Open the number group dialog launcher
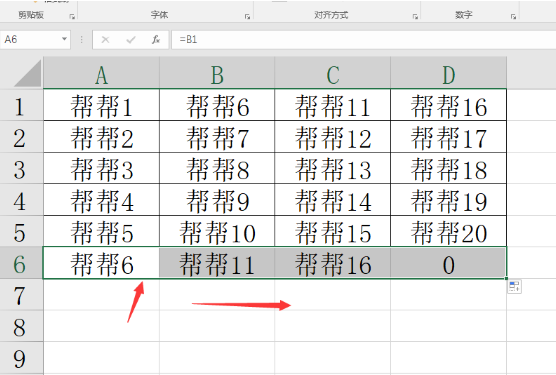556x375 pixels. point(513,16)
